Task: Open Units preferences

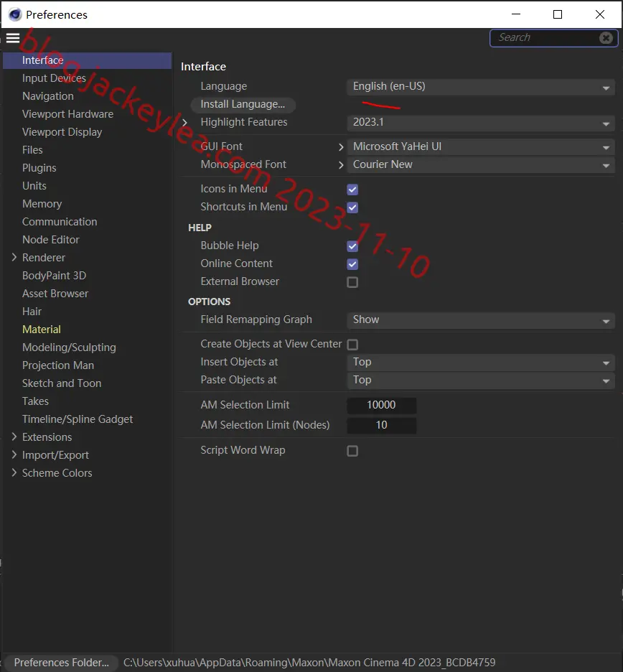Action: (x=34, y=186)
